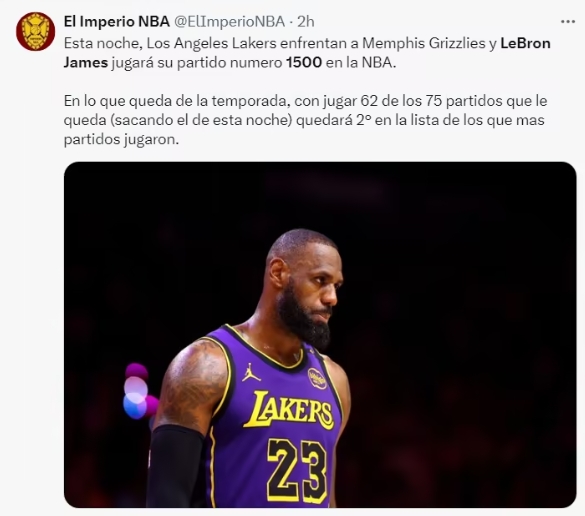Click the LAKERS wordmark on the jersey
The height and width of the screenshot is (516, 585).
coord(288,410)
